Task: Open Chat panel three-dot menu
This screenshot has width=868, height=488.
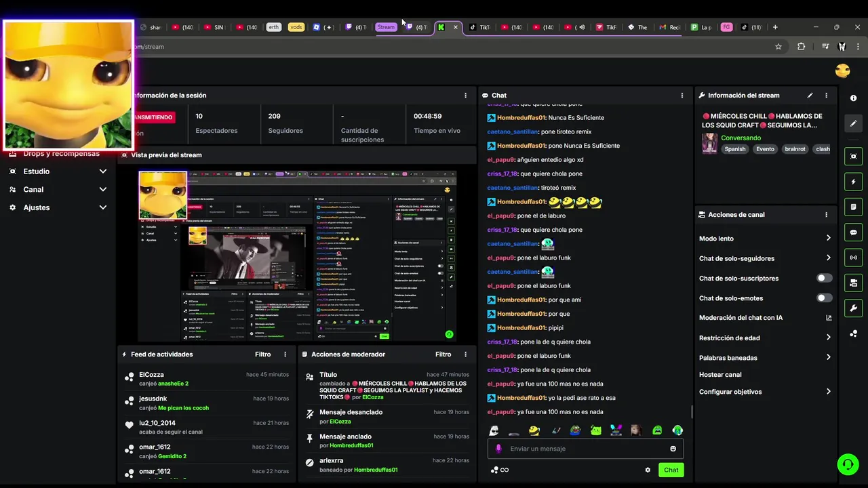Action: pyautogui.click(x=682, y=96)
